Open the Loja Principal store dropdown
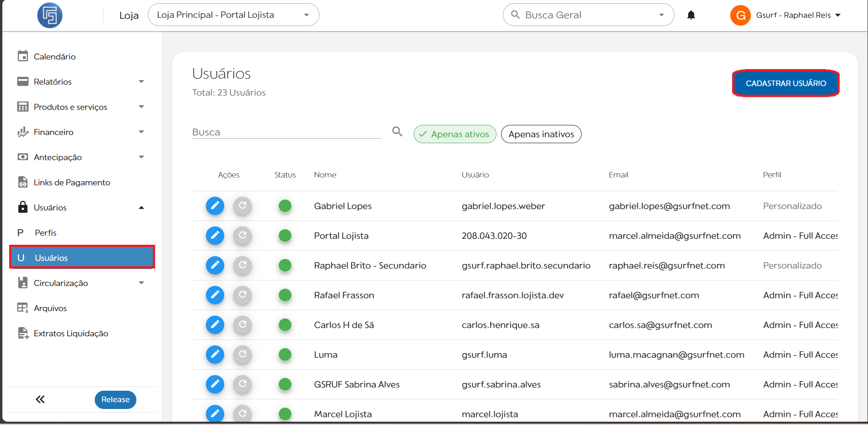 [233, 15]
